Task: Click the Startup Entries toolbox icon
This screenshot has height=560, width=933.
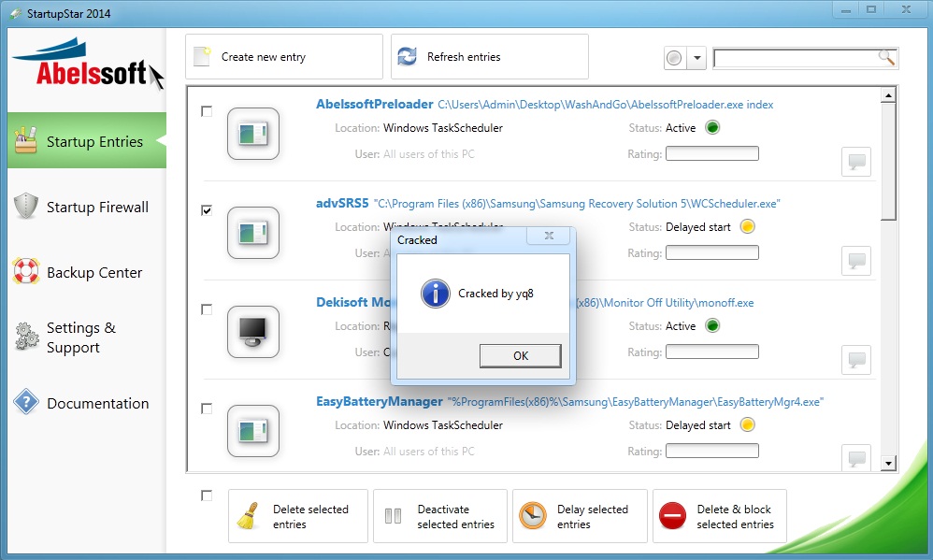Action: point(25,140)
